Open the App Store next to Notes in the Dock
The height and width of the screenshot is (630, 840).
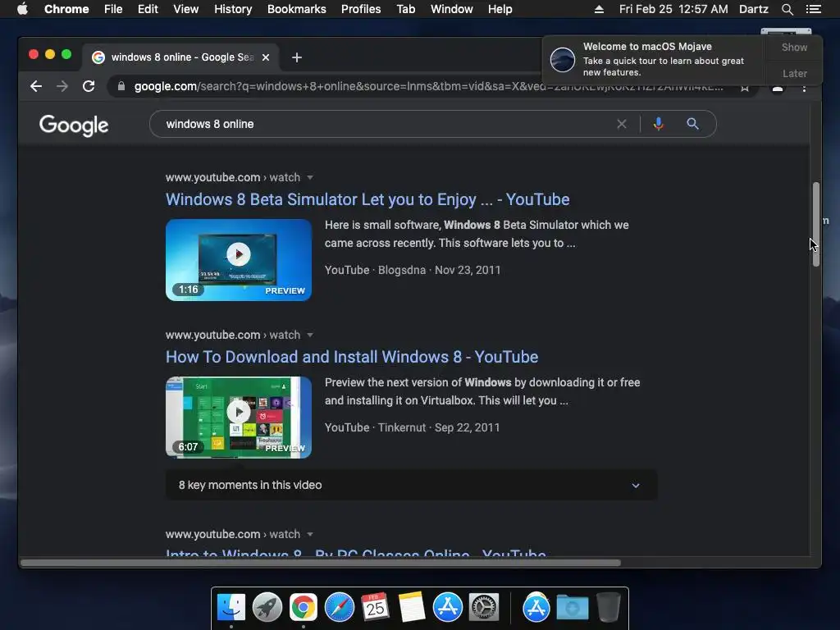click(x=447, y=608)
